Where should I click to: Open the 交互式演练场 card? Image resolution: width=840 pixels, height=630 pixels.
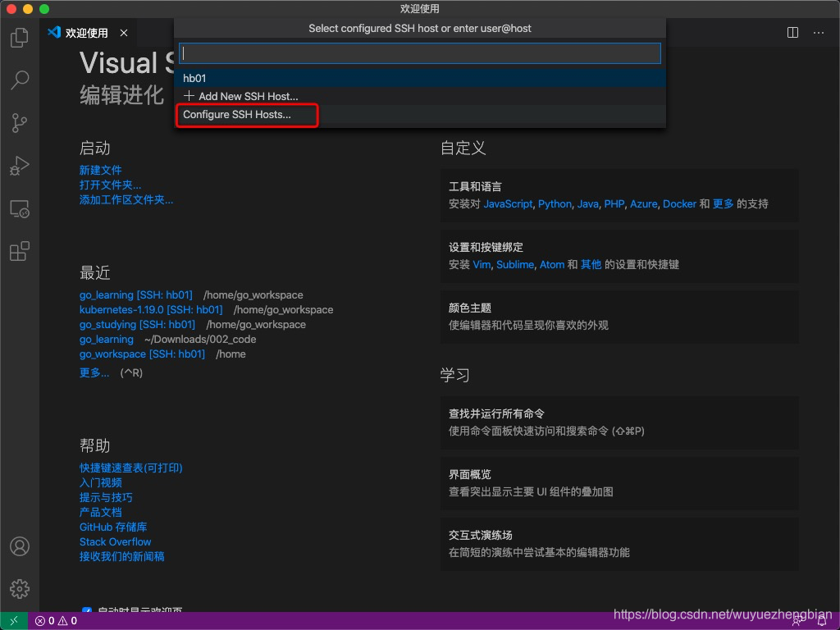pos(619,543)
